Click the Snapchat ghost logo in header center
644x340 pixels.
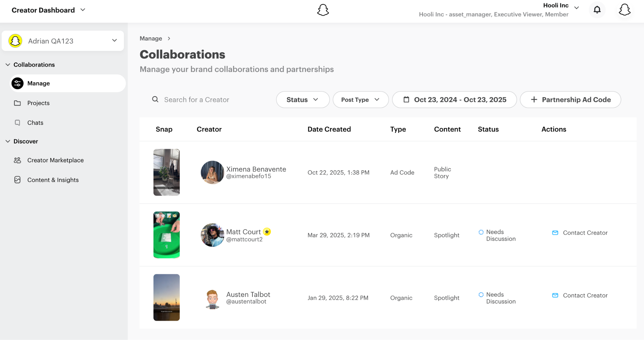(x=323, y=10)
